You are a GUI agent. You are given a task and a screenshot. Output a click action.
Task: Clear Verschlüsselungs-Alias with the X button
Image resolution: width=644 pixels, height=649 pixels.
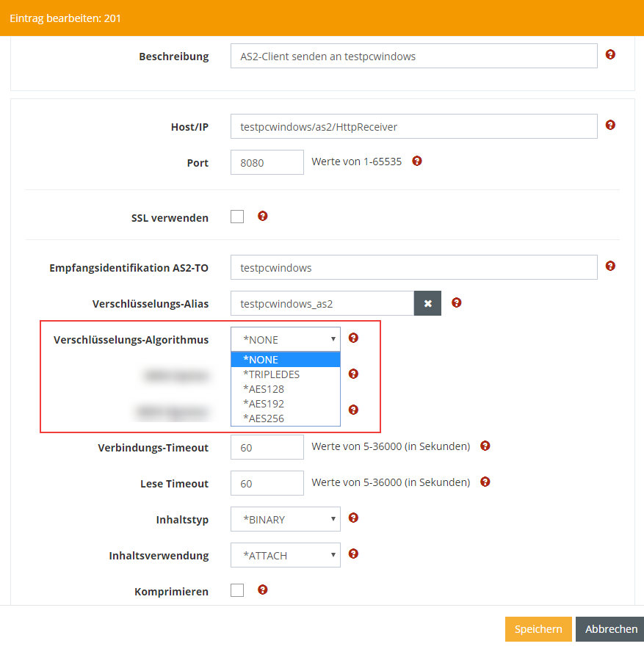point(427,303)
